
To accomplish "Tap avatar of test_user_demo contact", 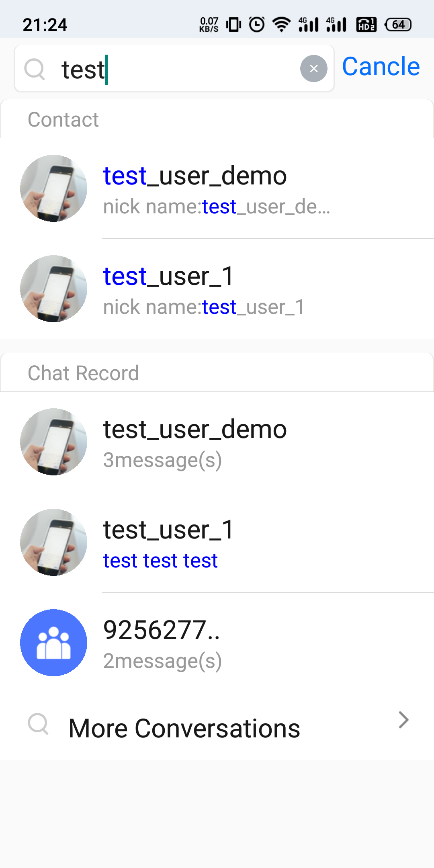I will 53,188.
